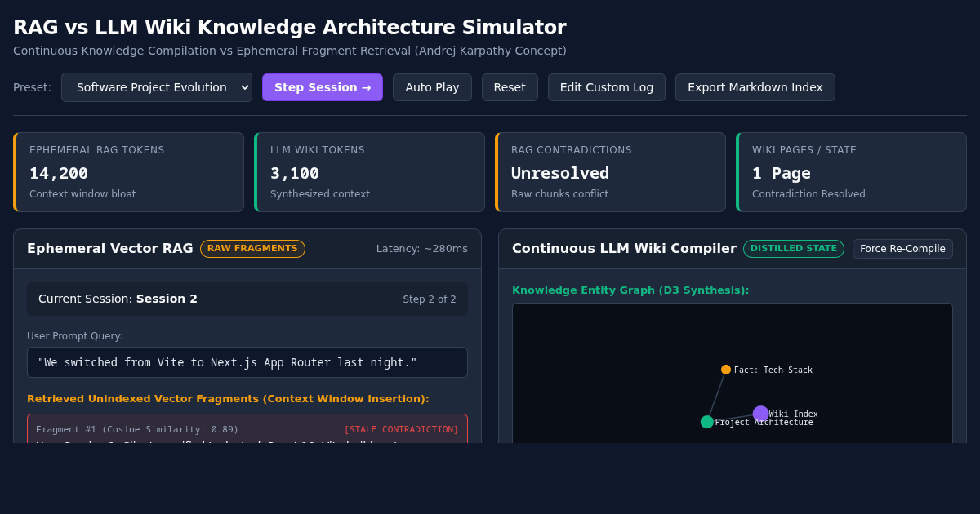Click the Ephemeral Vector RAG panel title

pyautogui.click(x=110, y=249)
